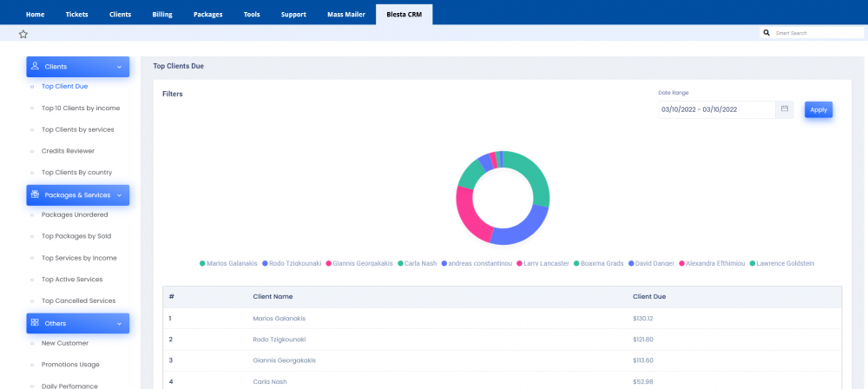The height and width of the screenshot is (389, 868).
Task: Click the $52.98 due amount
Action: click(641, 382)
